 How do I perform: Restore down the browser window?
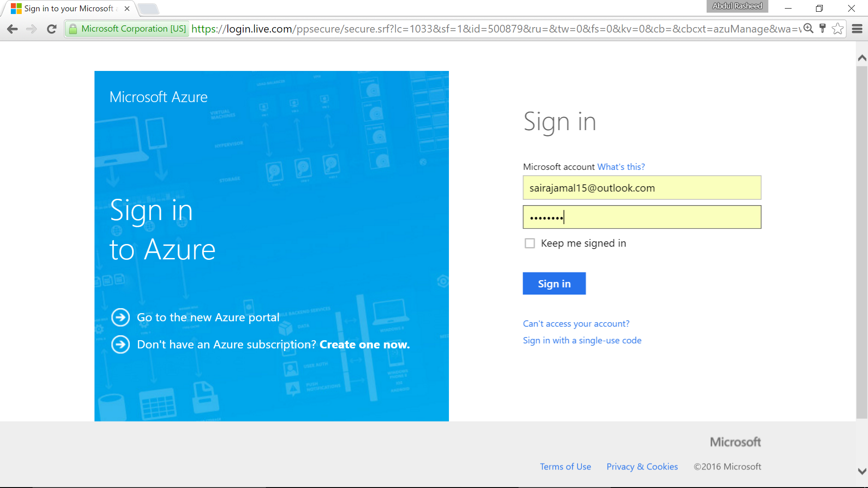tap(819, 8)
